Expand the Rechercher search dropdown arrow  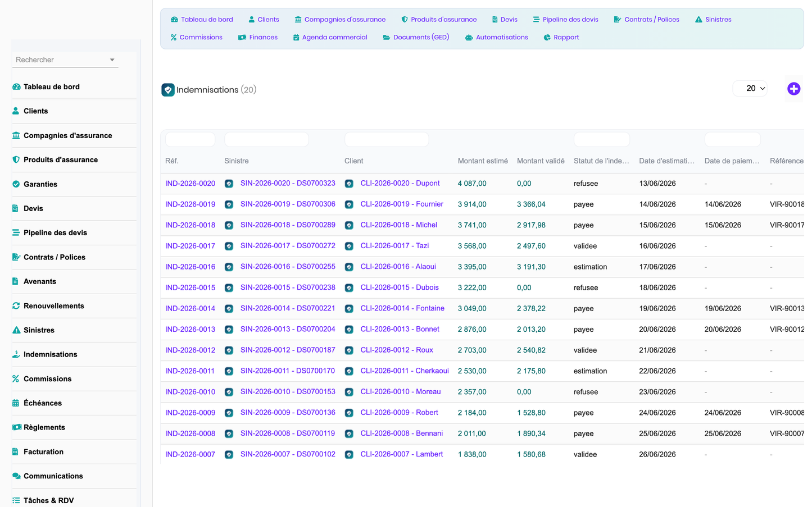coord(112,60)
